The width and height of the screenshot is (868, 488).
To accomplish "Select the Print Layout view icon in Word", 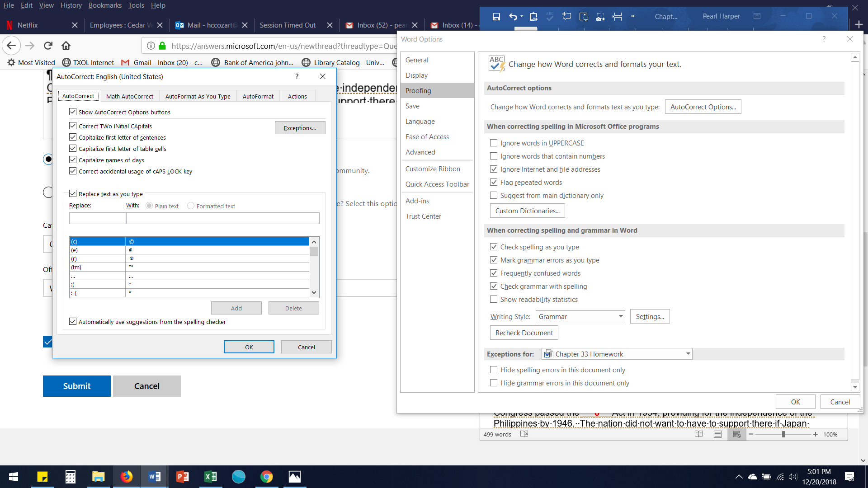I will (717, 434).
